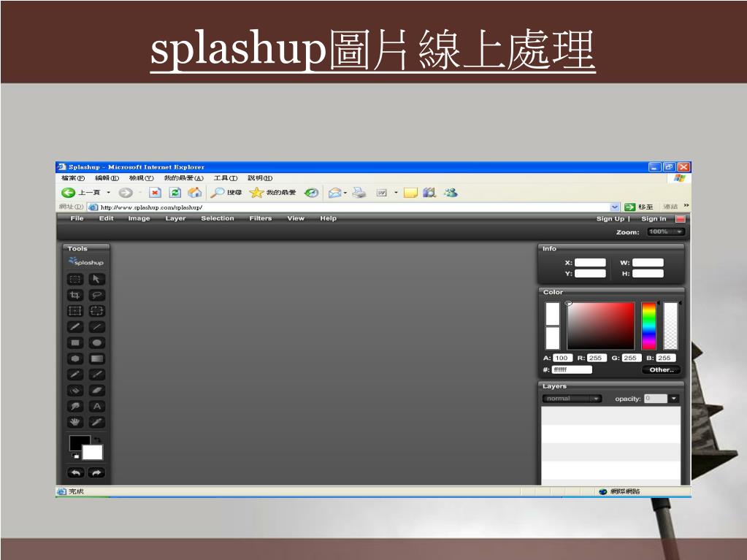Click the alpha transparency slider strip
Image resolution: width=747 pixels, height=560 pixels.
click(x=670, y=326)
